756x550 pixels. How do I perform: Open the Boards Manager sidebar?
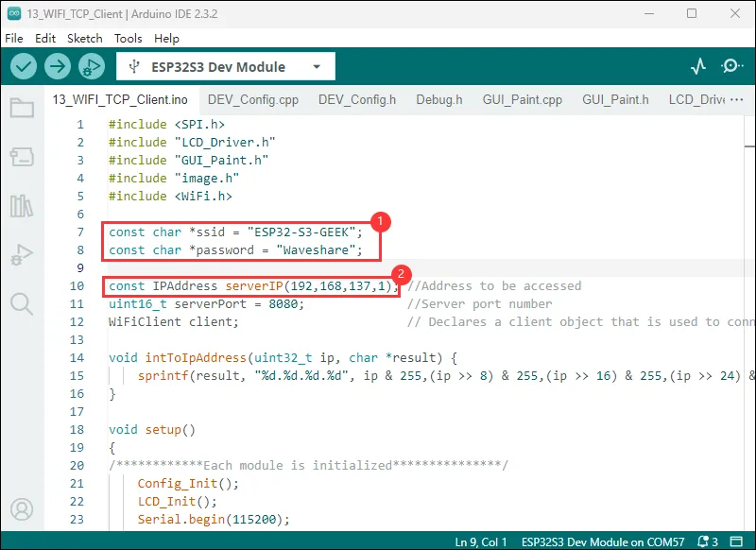coord(21,157)
